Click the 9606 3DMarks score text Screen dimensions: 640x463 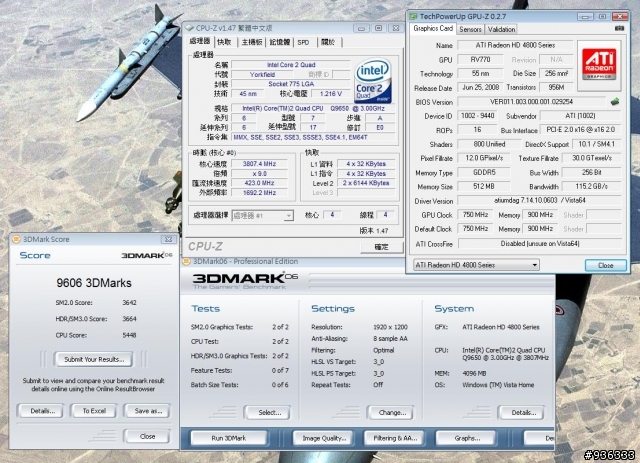tap(94, 283)
